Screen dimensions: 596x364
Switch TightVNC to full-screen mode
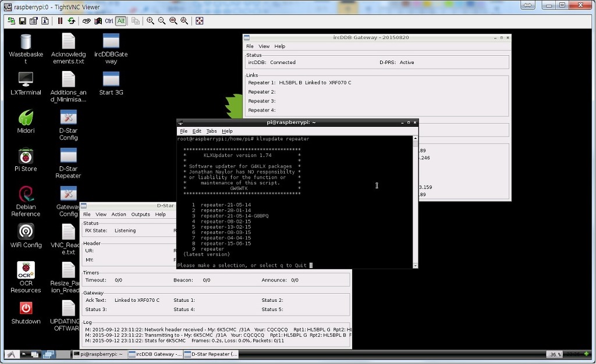point(200,21)
